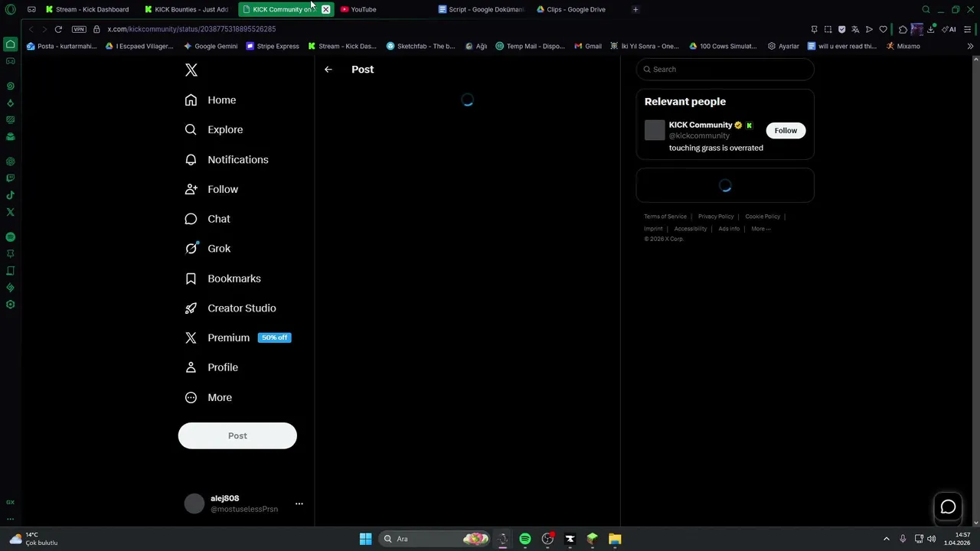980x551 pixels.
Task: Click the @kickcommunity handle
Action: 699,135
